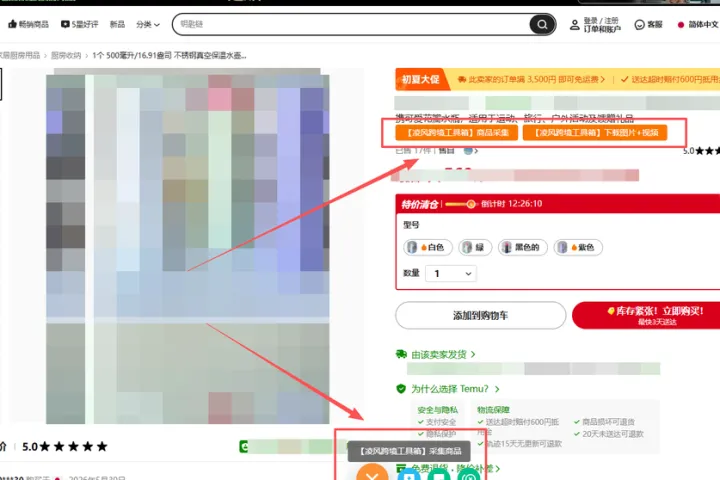The image size is (720, 480).
Task: Select the 白色 model option
Action: click(x=428, y=248)
